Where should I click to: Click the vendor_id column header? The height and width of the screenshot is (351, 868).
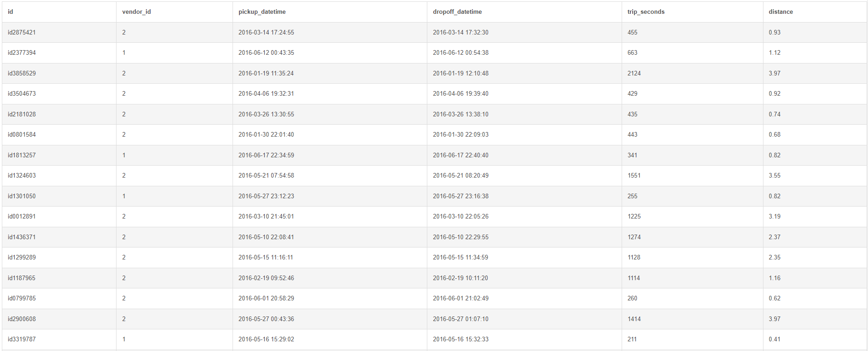click(136, 12)
